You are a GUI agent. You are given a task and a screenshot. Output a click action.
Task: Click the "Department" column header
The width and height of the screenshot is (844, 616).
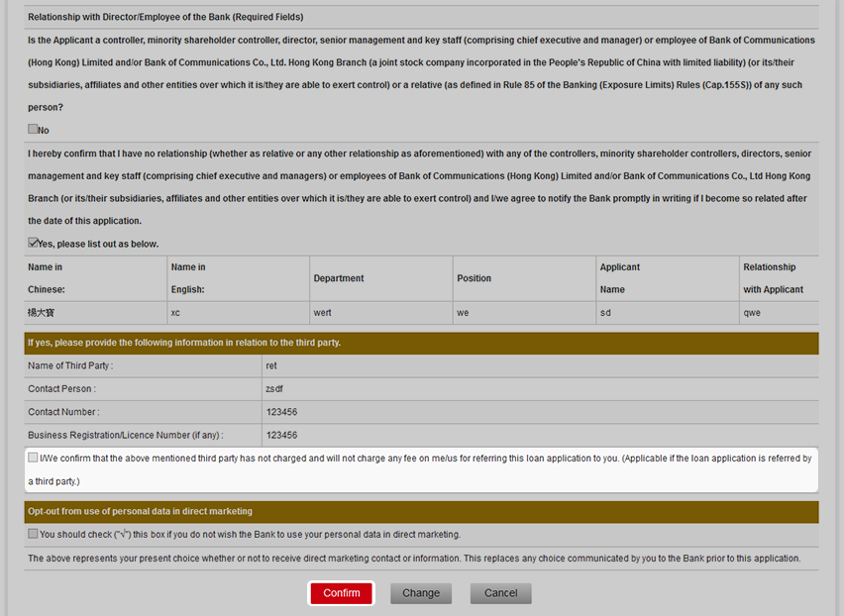[339, 278]
